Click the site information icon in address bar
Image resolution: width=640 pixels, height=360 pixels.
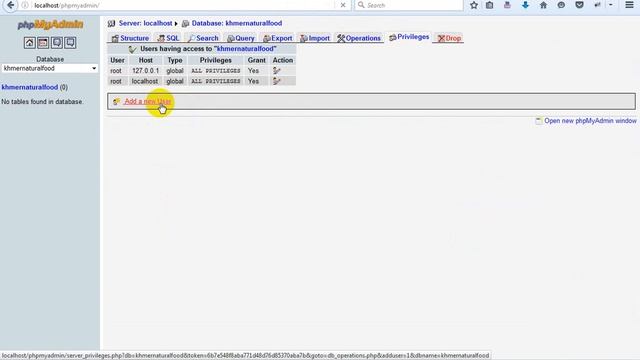(x=25, y=5)
